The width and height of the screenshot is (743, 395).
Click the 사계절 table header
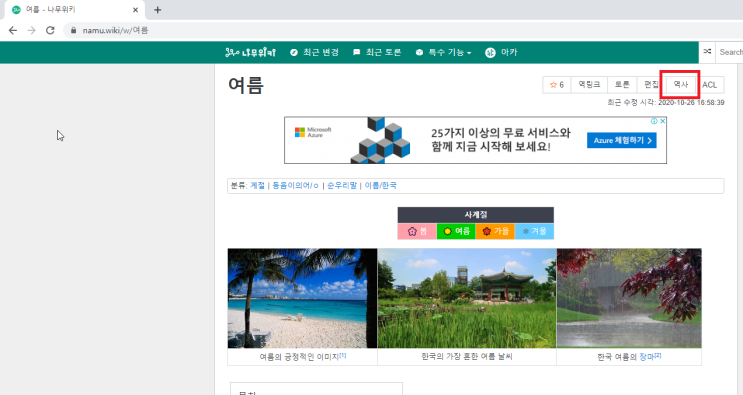(476, 215)
